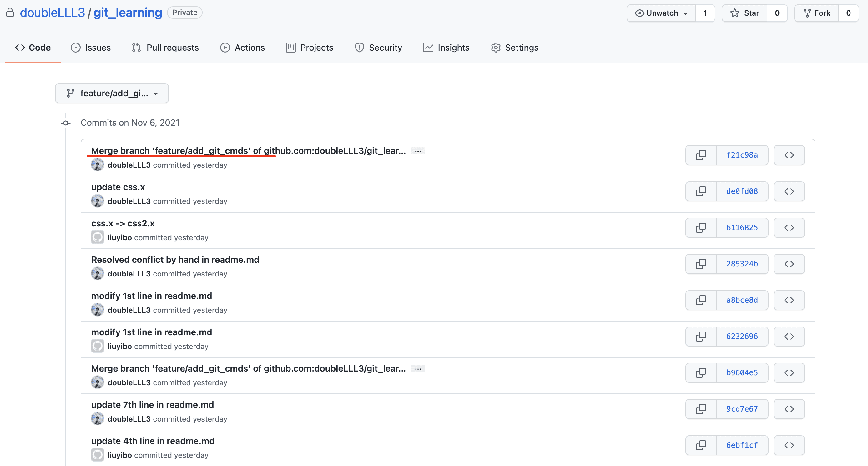Screen dimensions: 868x466
Task: Open commit hash link de0fd08
Action: click(742, 191)
